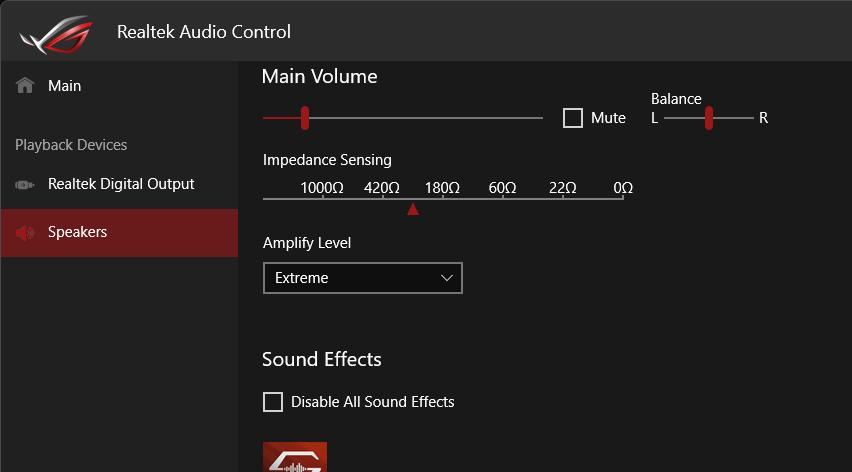Select the Speakers playback device
Viewport: 852px width, 472px height.
pyautogui.click(x=120, y=232)
